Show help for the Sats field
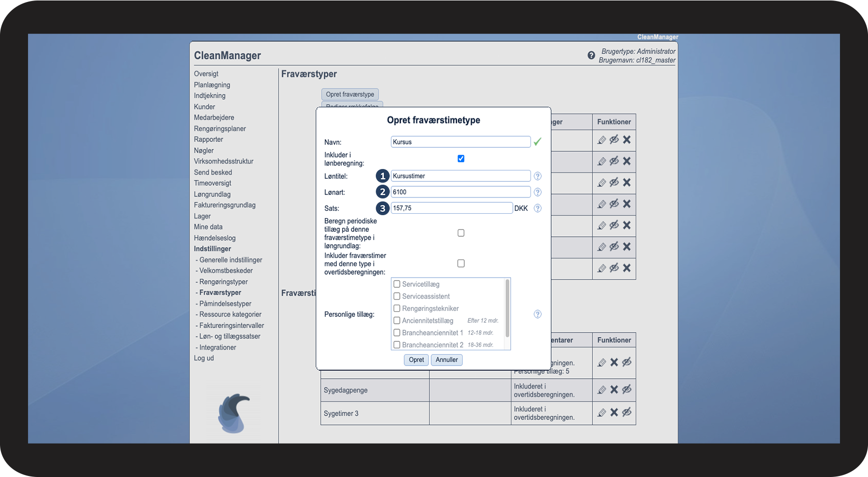 tap(538, 208)
